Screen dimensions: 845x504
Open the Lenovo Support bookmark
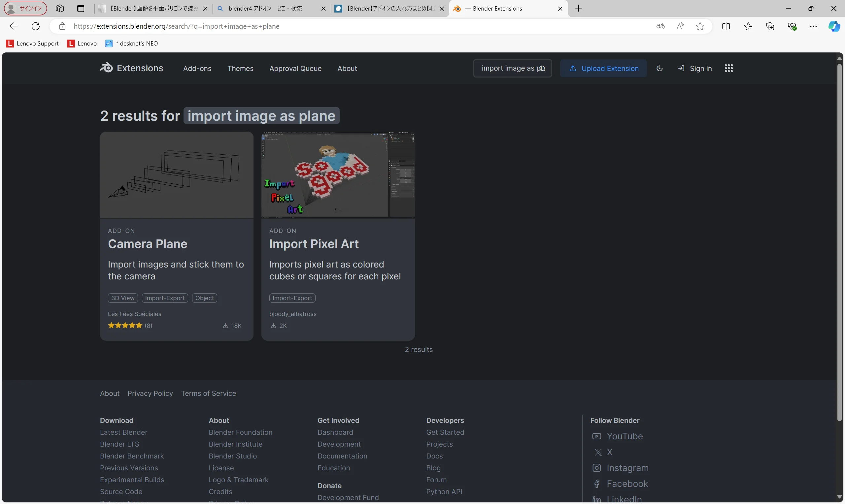point(32,44)
